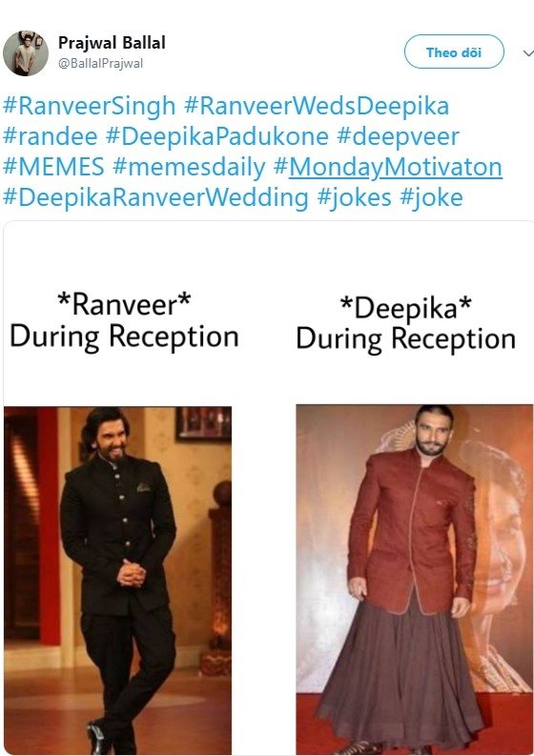The height and width of the screenshot is (756, 534).
Task: Open the underlined #MondayMotivaton hashtag
Action: pos(388,167)
